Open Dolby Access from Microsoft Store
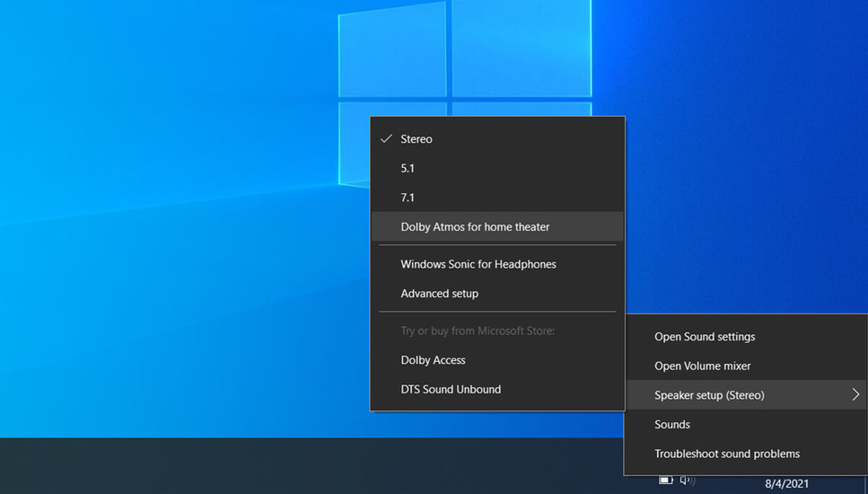Viewport: 868px width, 494px height. [497, 360]
